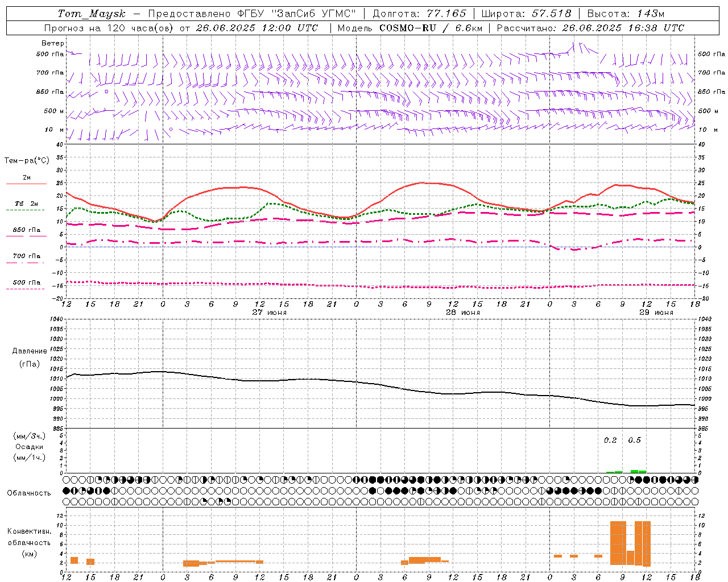Click the 'Осадки' precipitation label
728x582 pixels.
tap(30, 447)
